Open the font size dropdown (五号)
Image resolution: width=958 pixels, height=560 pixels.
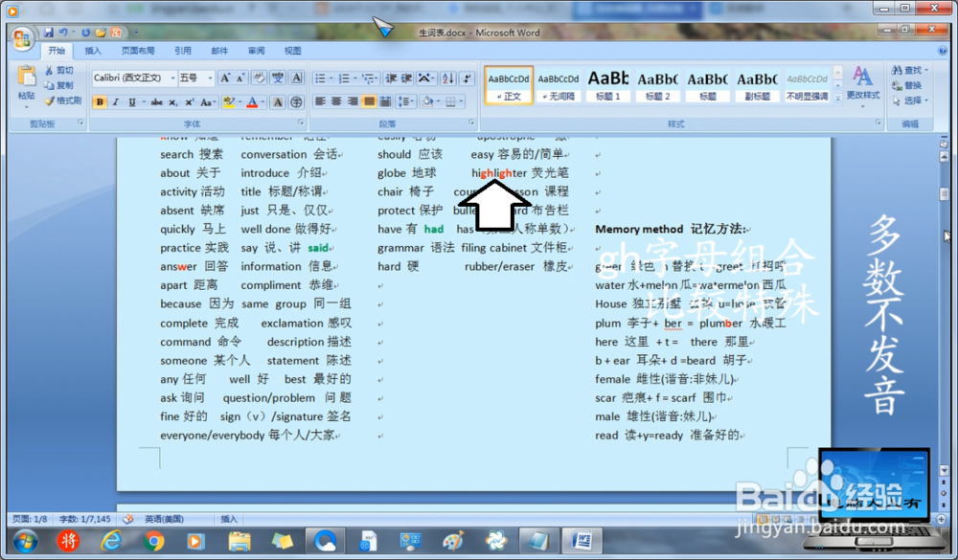(210, 78)
